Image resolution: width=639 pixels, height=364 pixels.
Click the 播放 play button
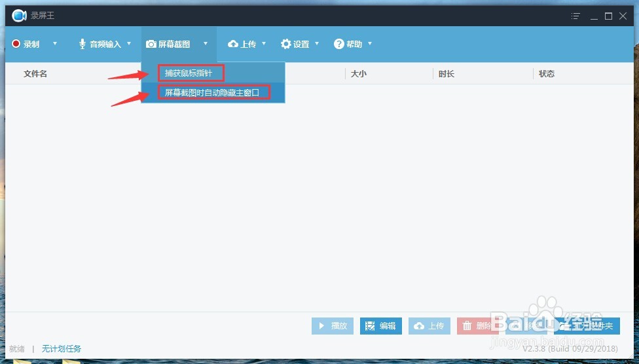tap(333, 325)
